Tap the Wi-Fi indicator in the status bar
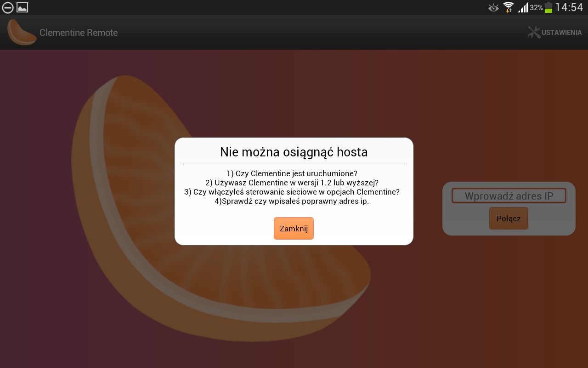The image size is (588, 368). [508, 7]
